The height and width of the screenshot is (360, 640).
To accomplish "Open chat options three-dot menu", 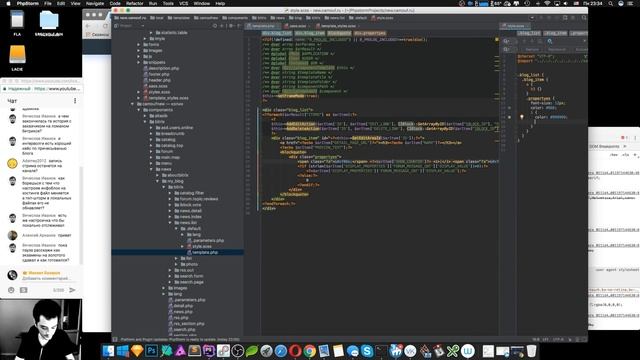I will pyautogui.click(x=75, y=100).
